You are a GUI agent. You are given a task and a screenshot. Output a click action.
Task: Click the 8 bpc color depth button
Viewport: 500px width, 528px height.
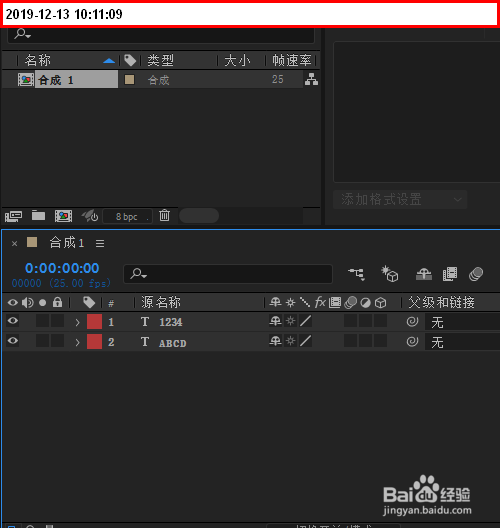click(x=127, y=217)
